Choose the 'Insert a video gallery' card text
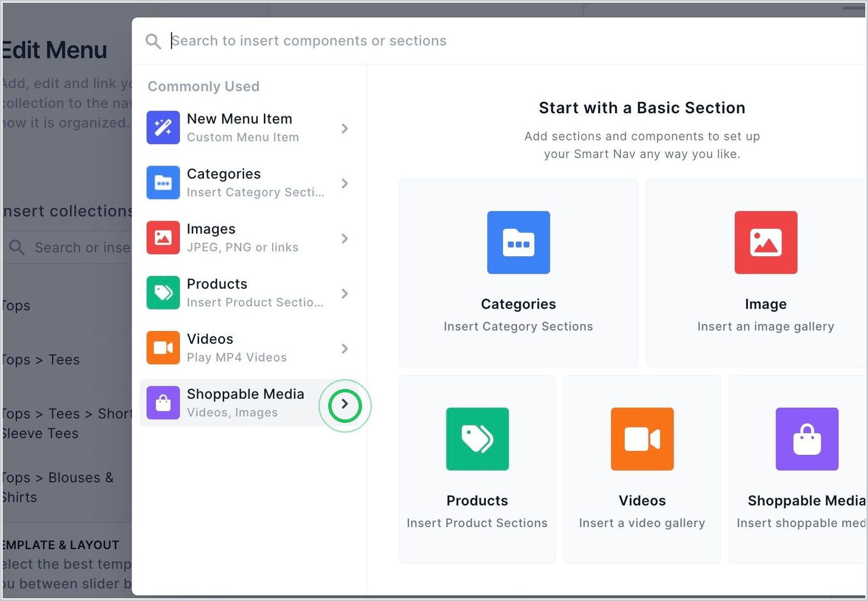 642,523
